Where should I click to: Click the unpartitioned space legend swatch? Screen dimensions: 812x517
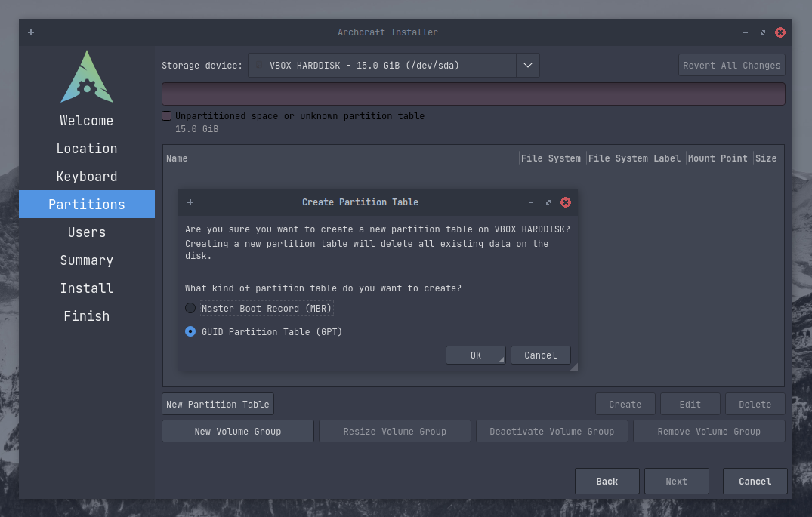click(x=167, y=116)
